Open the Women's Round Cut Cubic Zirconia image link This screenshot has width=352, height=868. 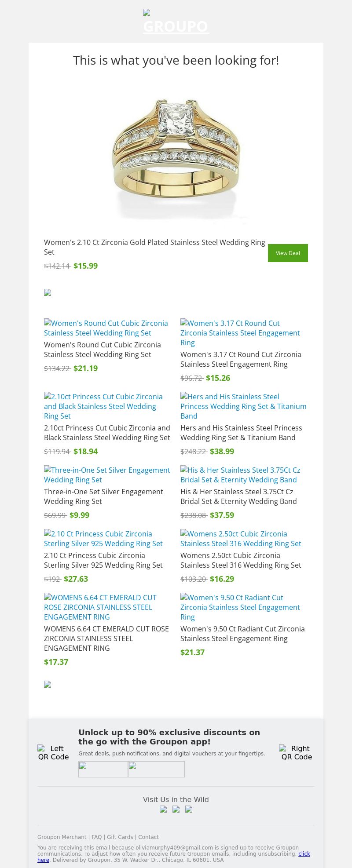coord(106,328)
